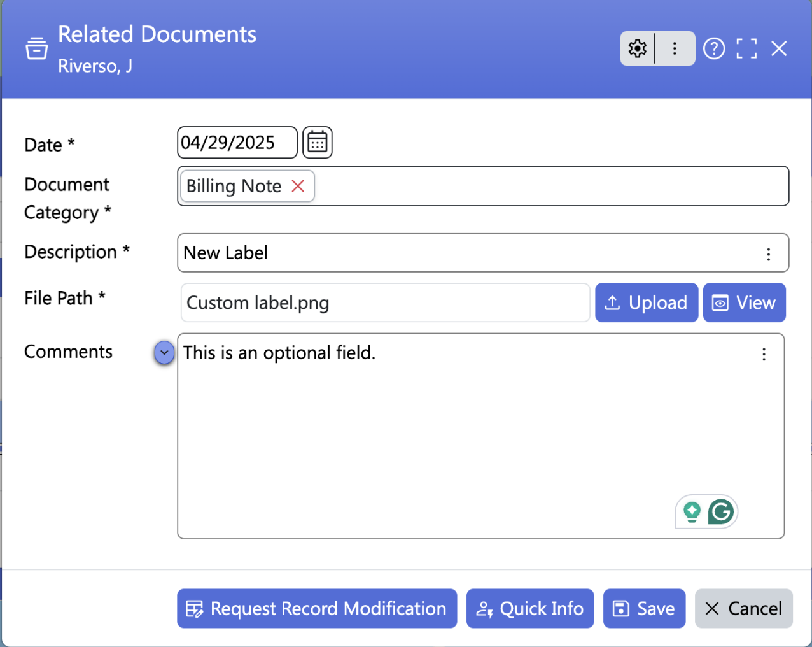Remove the Billing Note category tag
Screen dimensions: 812x647
point(298,186)
